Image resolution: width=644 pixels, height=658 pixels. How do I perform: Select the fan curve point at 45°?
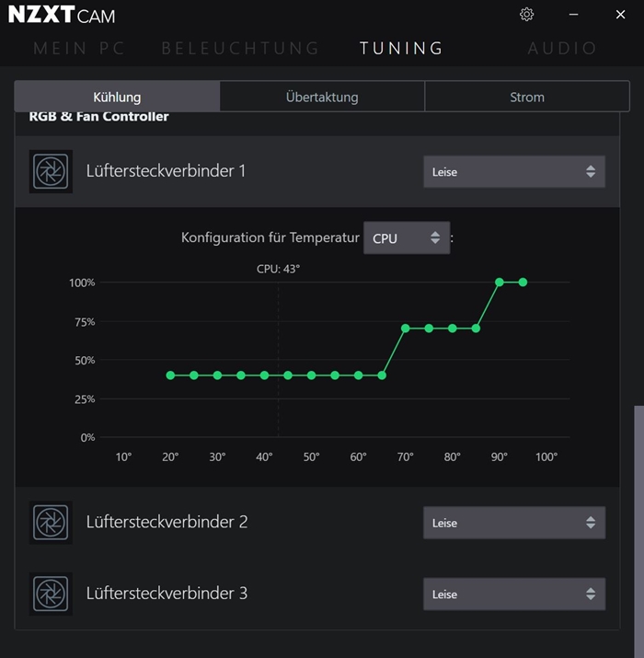pos(288,375)
